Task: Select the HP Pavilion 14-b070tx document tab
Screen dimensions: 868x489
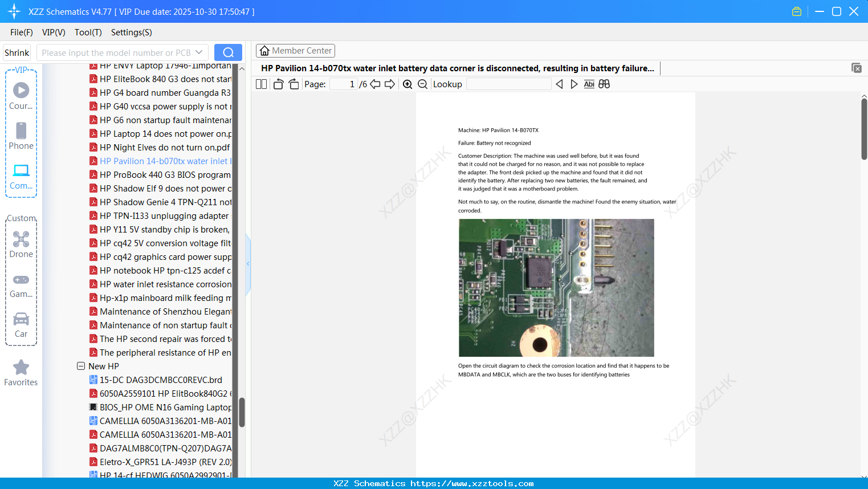Action: point(458,68)
